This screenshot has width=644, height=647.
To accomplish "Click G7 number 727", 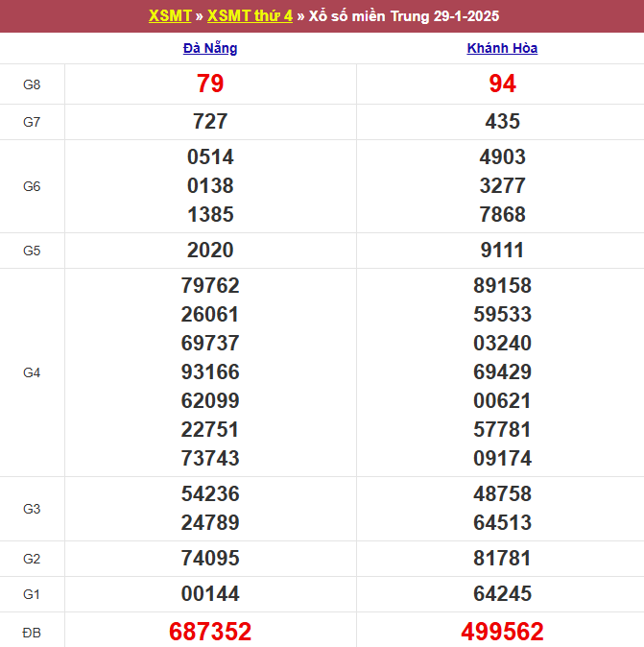I will click(x=210, y=122).
